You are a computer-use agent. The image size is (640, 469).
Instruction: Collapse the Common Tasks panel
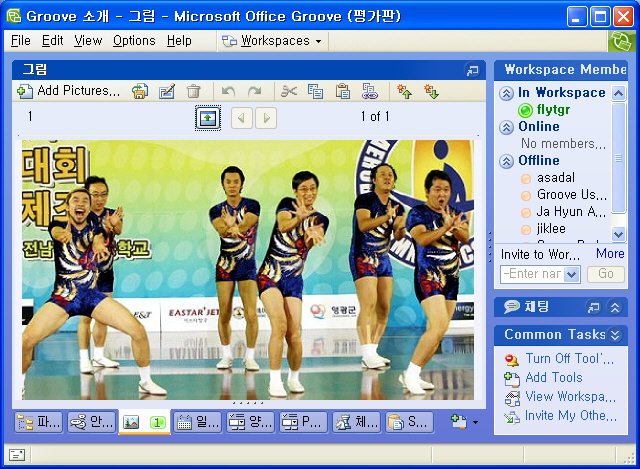(x=616, y=335)
